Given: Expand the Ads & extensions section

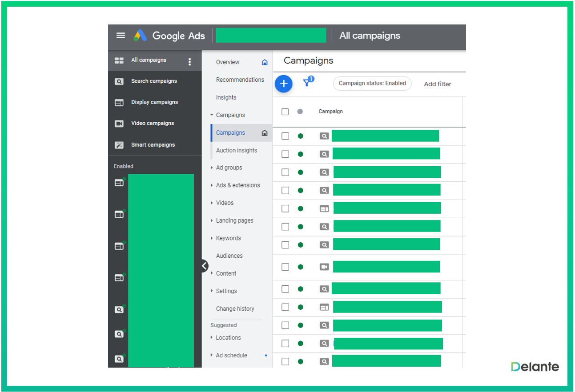Looking at the screenshot, I should 212,185.
